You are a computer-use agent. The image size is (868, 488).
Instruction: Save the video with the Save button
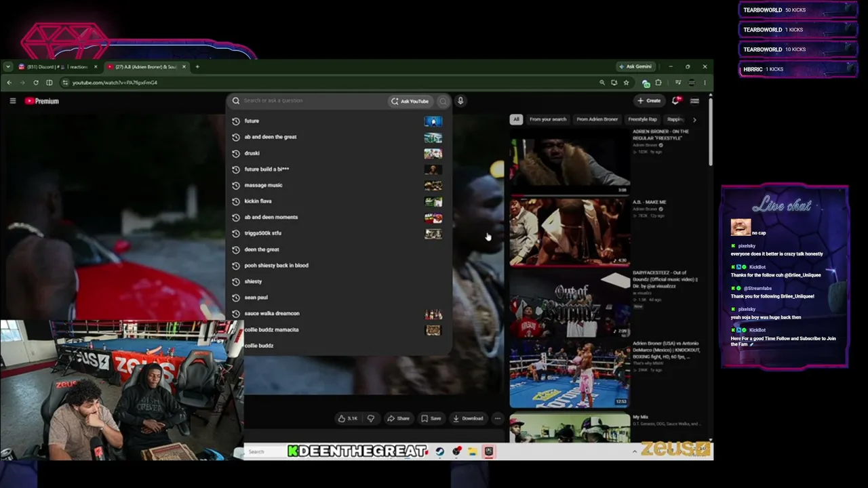click(431, 418)
